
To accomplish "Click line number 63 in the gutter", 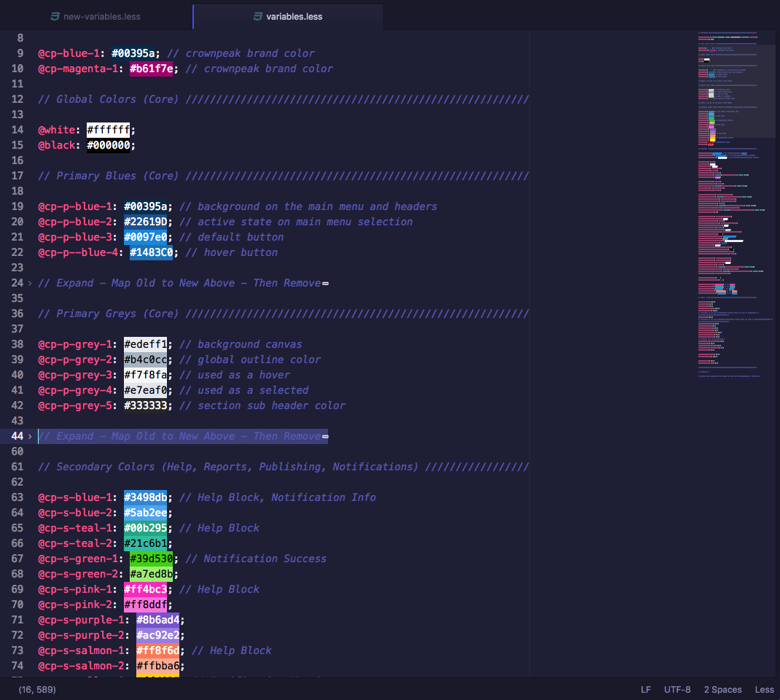I will pos(17,497).
